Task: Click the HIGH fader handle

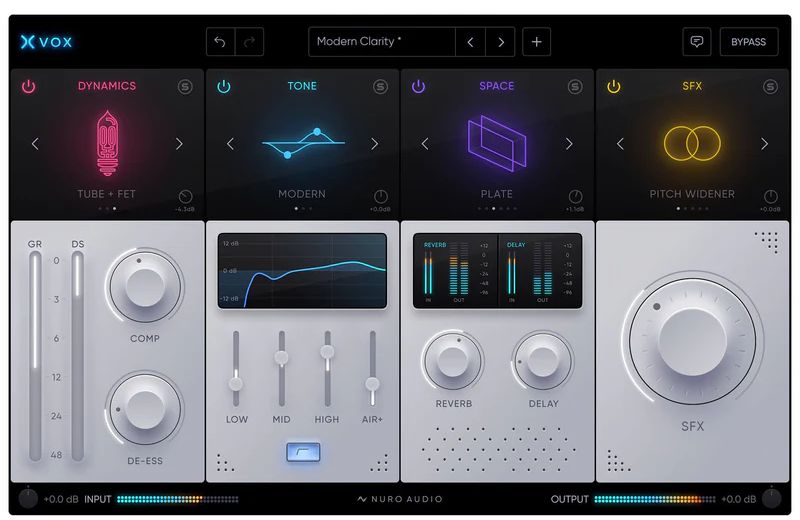Action: [x=327, y=352]
